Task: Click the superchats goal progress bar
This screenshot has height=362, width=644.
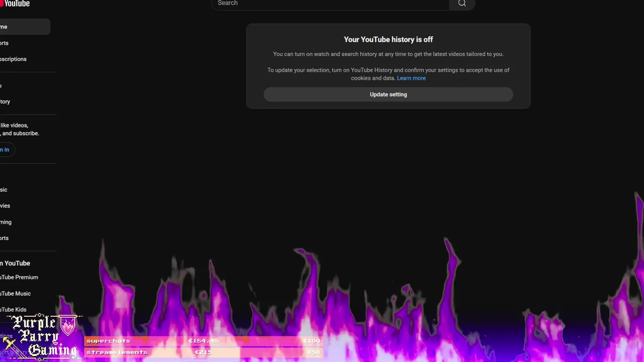Action: [203, 341]
